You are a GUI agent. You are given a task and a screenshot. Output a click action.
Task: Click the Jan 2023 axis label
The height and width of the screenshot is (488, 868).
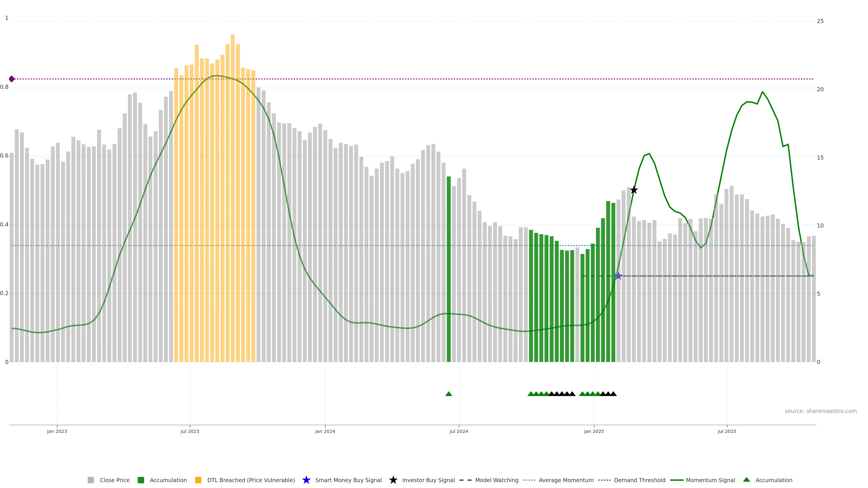(x=57, y=431)
